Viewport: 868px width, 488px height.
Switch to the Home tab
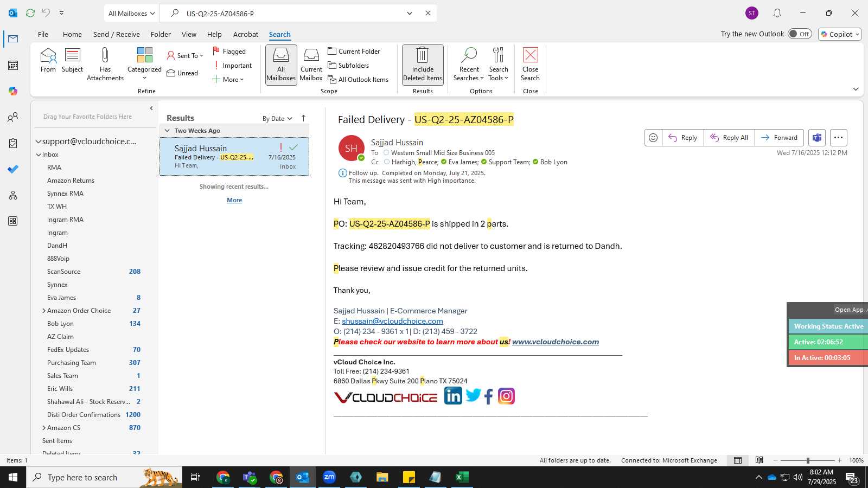[x=72, y=34]
